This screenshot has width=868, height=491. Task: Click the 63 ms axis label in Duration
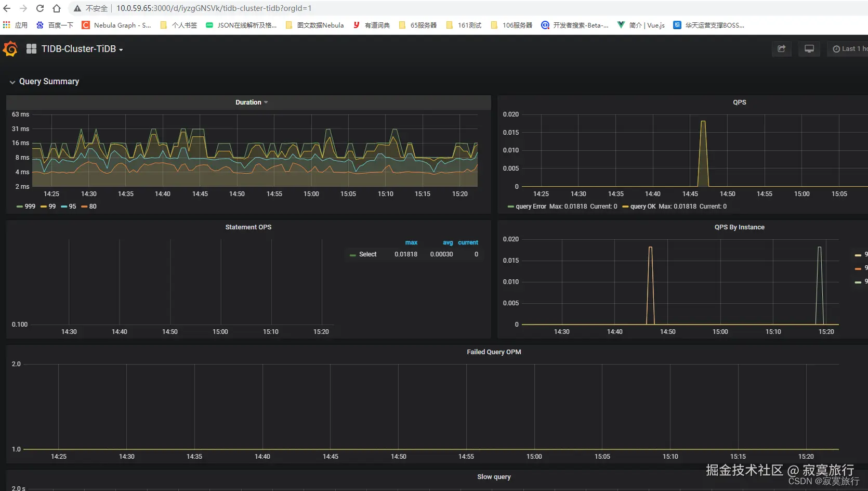pos(20,114)
